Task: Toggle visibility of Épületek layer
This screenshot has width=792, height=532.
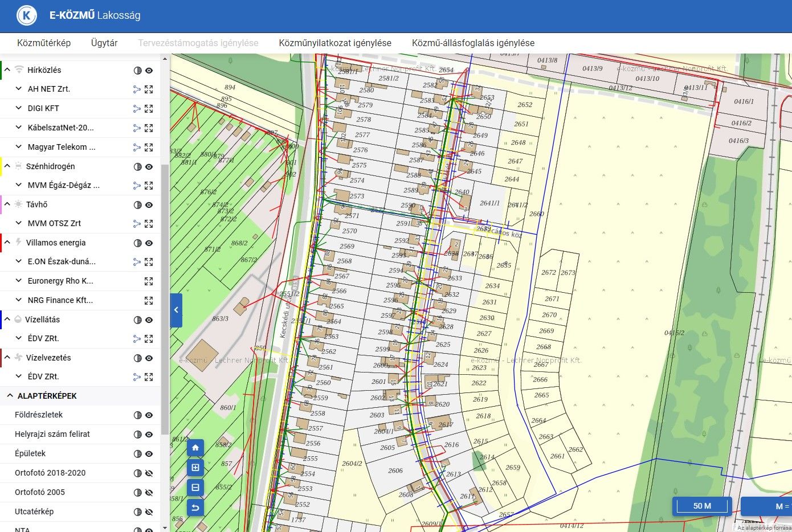Action: [x=149, y=454]
